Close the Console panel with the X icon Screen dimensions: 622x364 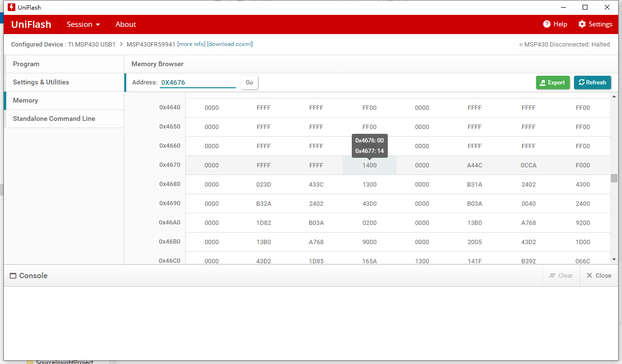pyautogui.click(x=589, y=276)
